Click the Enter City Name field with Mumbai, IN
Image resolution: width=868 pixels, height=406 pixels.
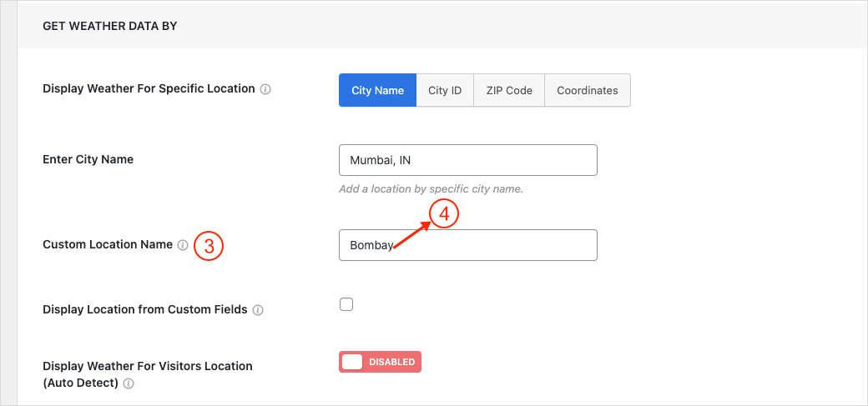[467, 160]
